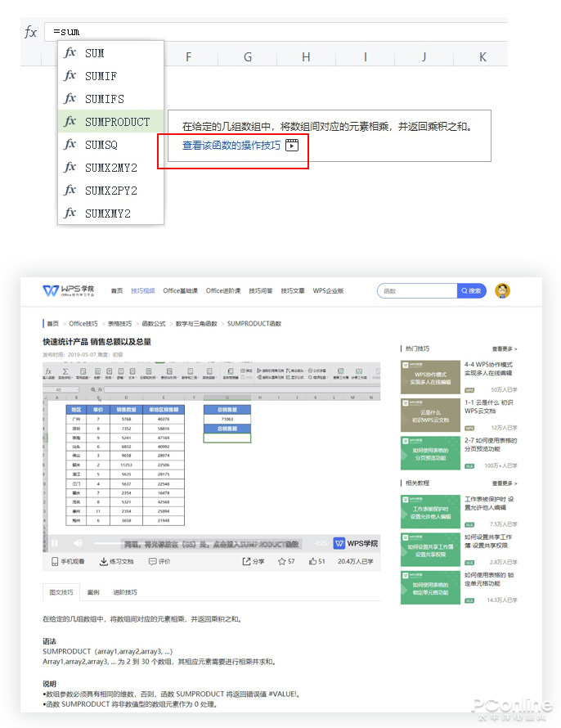This screenshot has width=561, height=728.
Task: Click the selected empty cell under 总销售额 in video
Action: click(227, 438)
